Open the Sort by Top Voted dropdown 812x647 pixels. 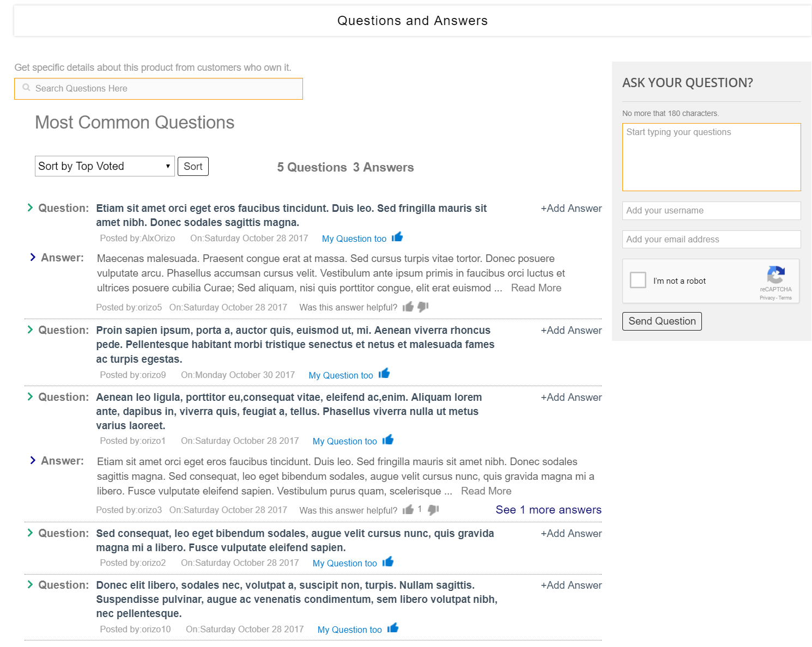[105, 166]
